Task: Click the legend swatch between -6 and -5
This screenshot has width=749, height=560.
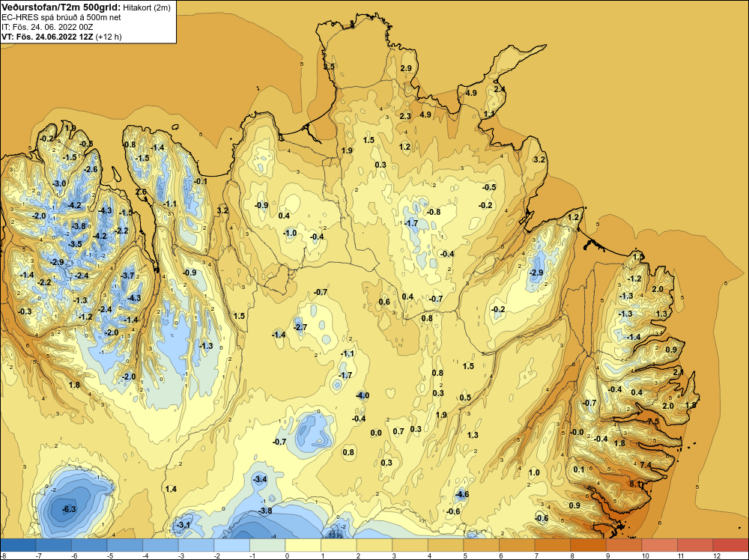Action: (x=89, y=545)
